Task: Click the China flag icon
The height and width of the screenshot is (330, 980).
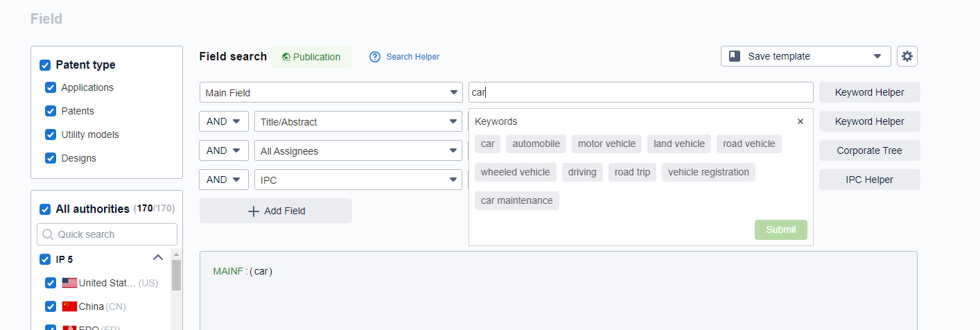Action: pyautogui.click(x=69, y=306)
